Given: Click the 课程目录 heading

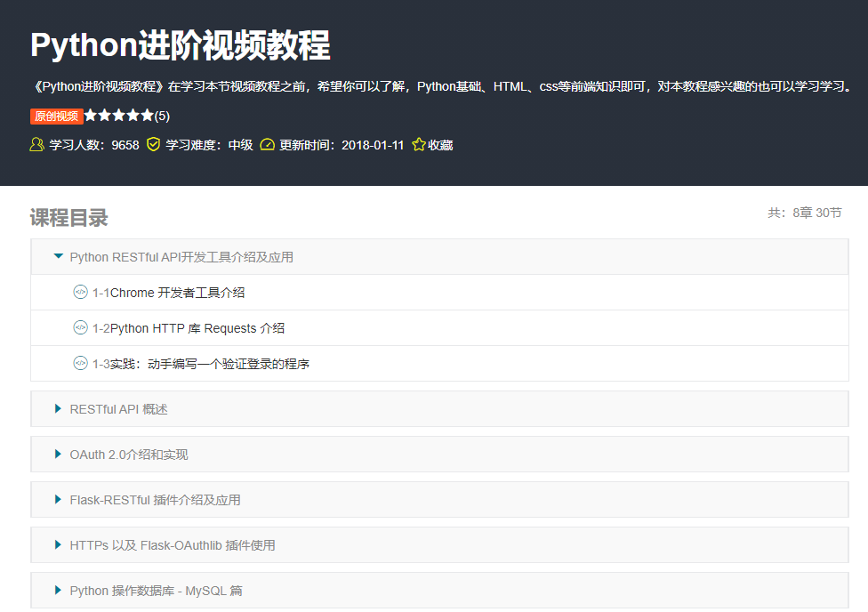Looking at the screenshot, I should click(x=68, y=218).
